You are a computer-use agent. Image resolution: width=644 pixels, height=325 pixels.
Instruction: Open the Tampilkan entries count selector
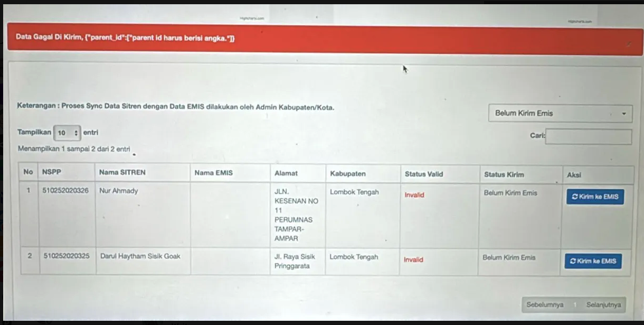click(67, 133)
